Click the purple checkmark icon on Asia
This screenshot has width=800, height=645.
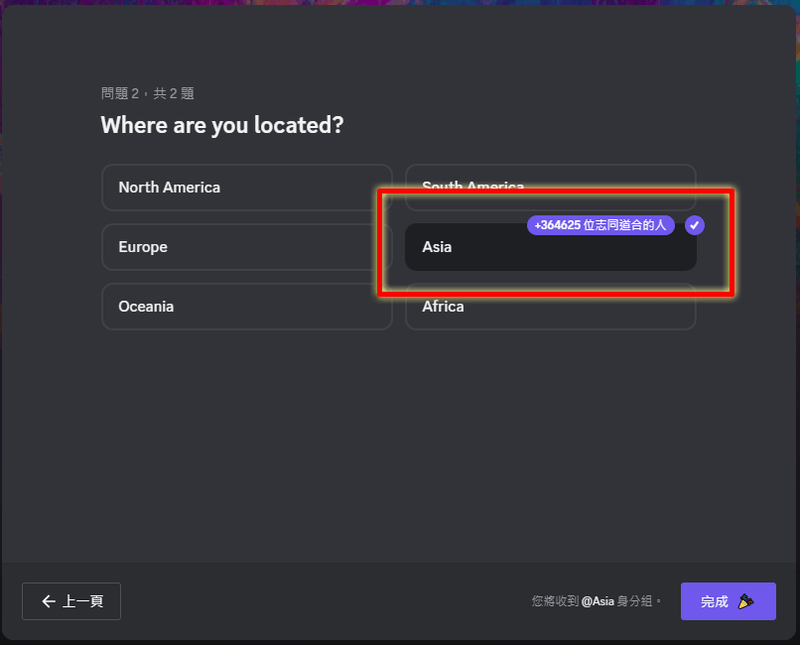[694, 225]
